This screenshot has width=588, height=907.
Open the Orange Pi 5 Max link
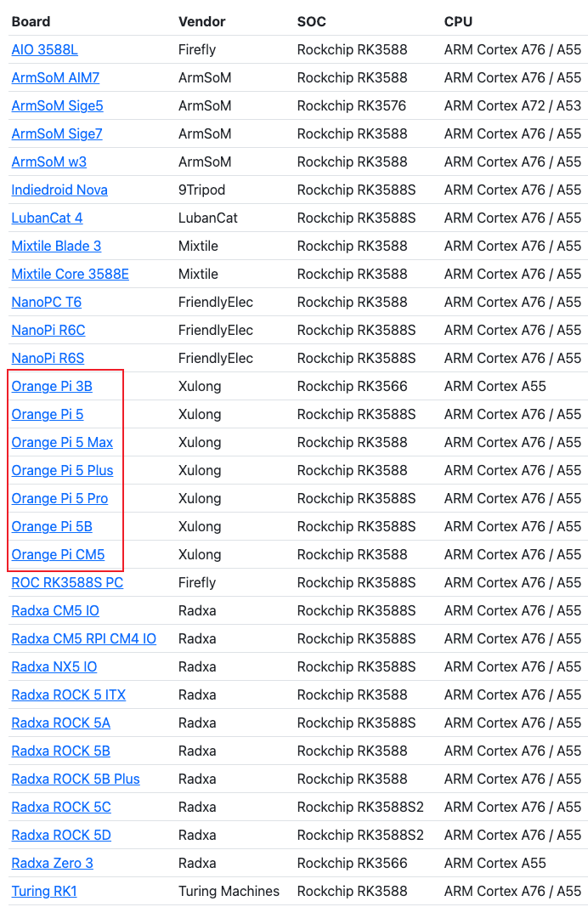tap(62, 443)
